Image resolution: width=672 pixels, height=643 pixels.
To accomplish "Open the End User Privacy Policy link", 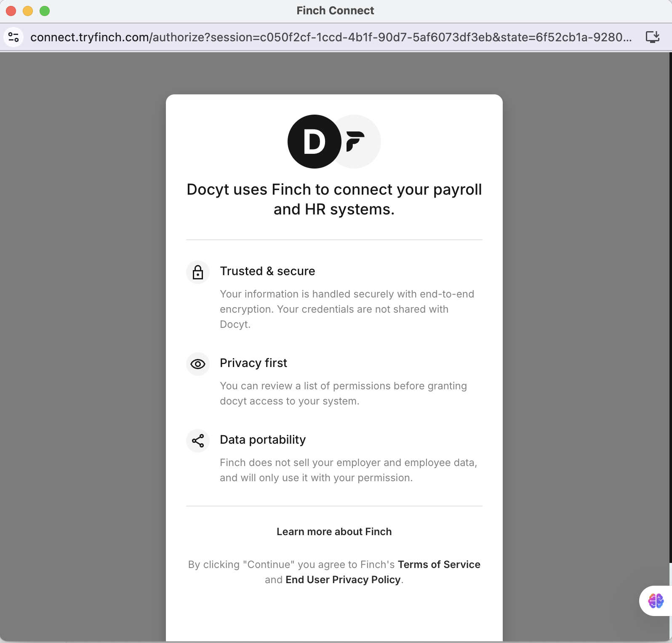I will (343, 580).
